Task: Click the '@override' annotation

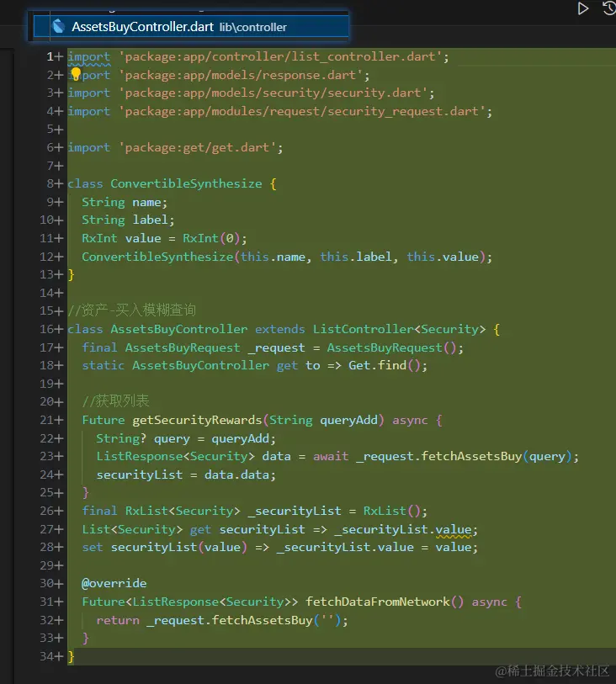Action: (114, 583)
